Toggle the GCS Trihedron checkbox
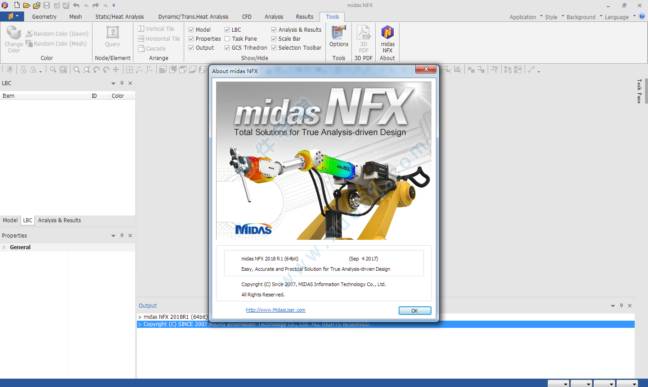 point(227,48)
